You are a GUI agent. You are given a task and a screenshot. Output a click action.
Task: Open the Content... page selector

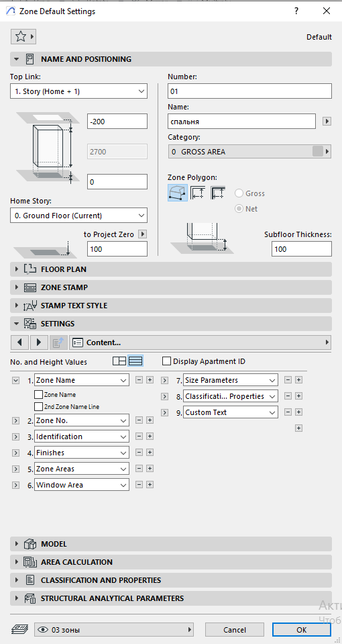tap(200, 342)
